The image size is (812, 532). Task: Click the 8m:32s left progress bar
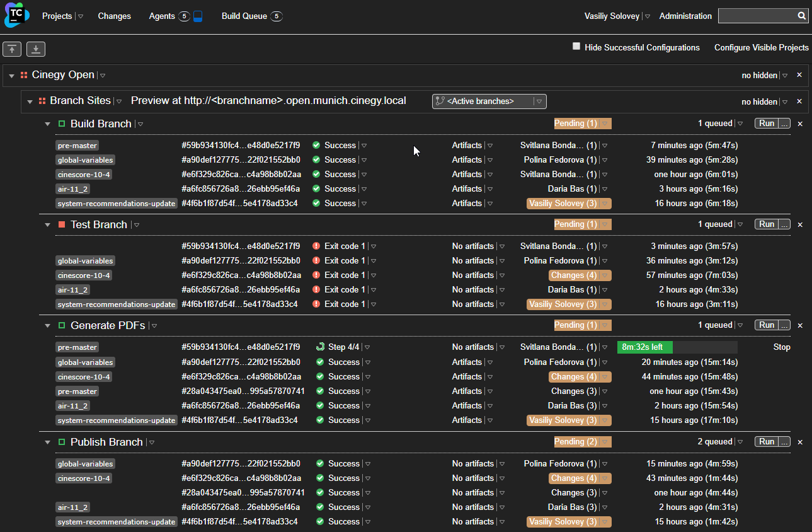tap(677, 347)
